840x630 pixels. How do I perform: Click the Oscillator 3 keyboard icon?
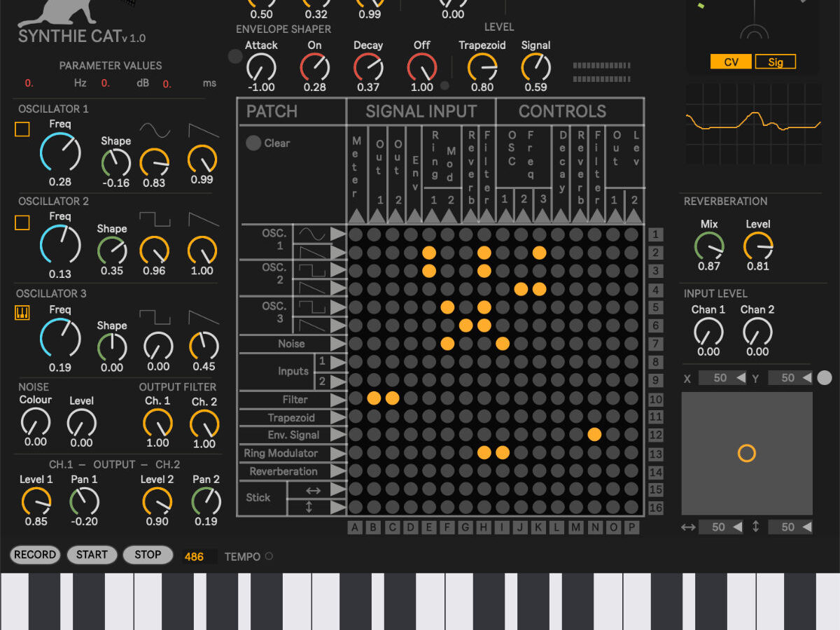[x=22, y=314]
